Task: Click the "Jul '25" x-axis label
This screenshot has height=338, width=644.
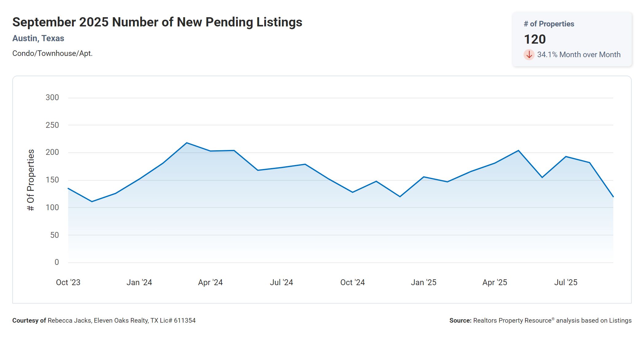Action: tap(566, 282)
